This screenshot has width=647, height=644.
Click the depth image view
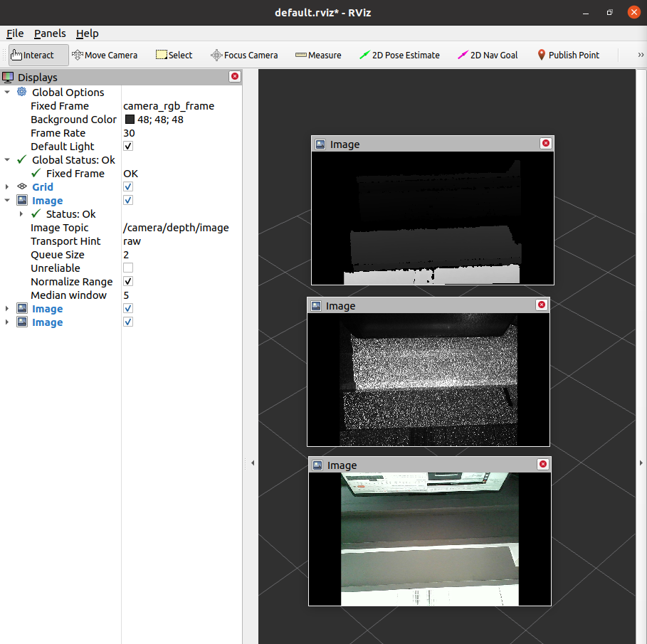[433, 218]
